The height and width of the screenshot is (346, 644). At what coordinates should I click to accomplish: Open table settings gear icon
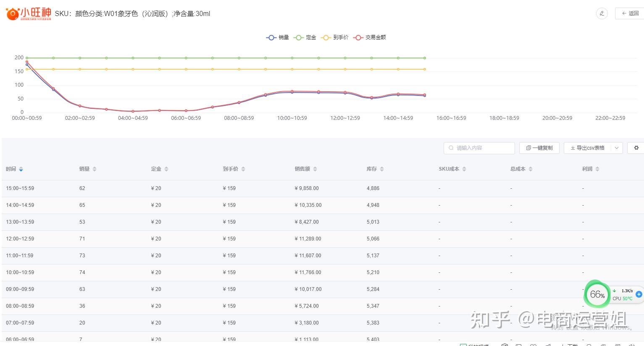pyautogui.click(x=636, y=148)
